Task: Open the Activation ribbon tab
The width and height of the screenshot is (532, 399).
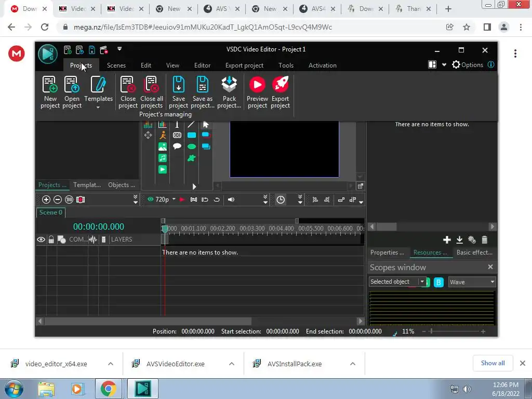Action: click(322, 65)
